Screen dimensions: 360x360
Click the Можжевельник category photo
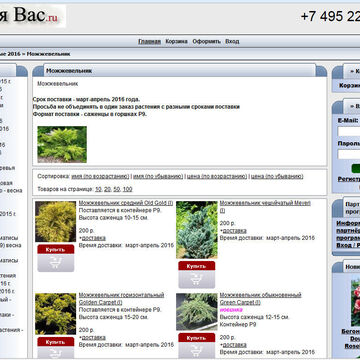pos(62,144)
